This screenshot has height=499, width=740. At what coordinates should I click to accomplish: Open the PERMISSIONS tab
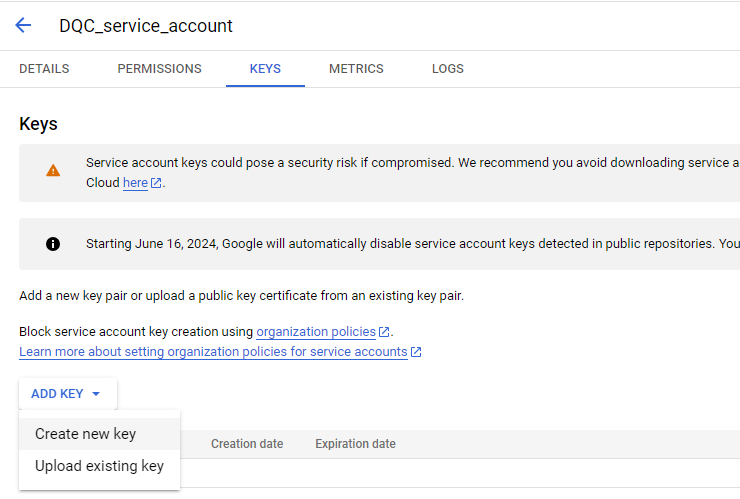pyautogui.click(x=159, y=69)
